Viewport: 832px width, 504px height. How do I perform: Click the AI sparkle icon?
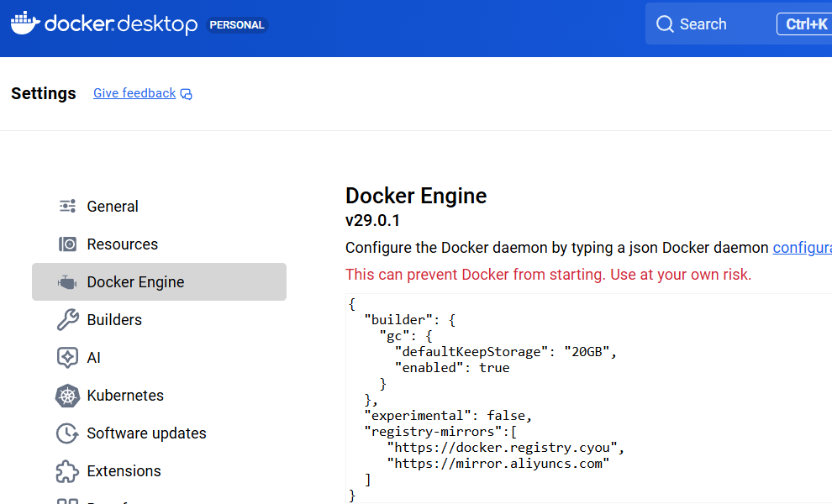(x=67, y=358)
